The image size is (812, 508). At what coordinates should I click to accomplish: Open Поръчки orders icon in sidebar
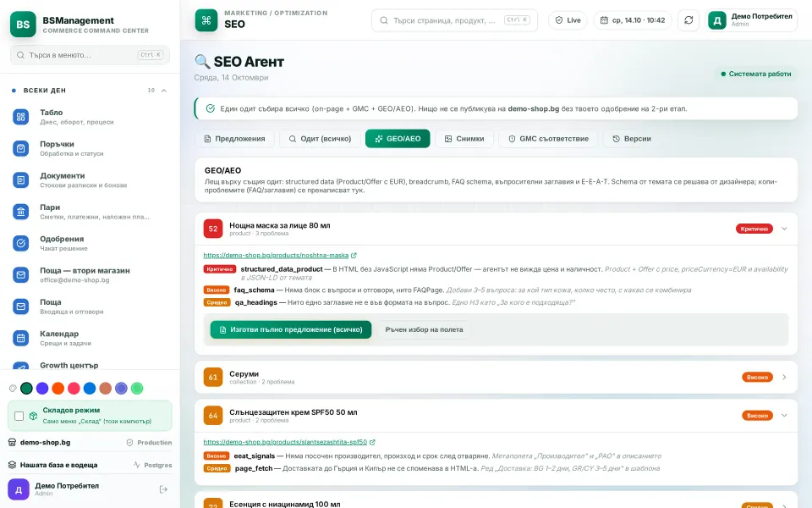coord(20,149)
